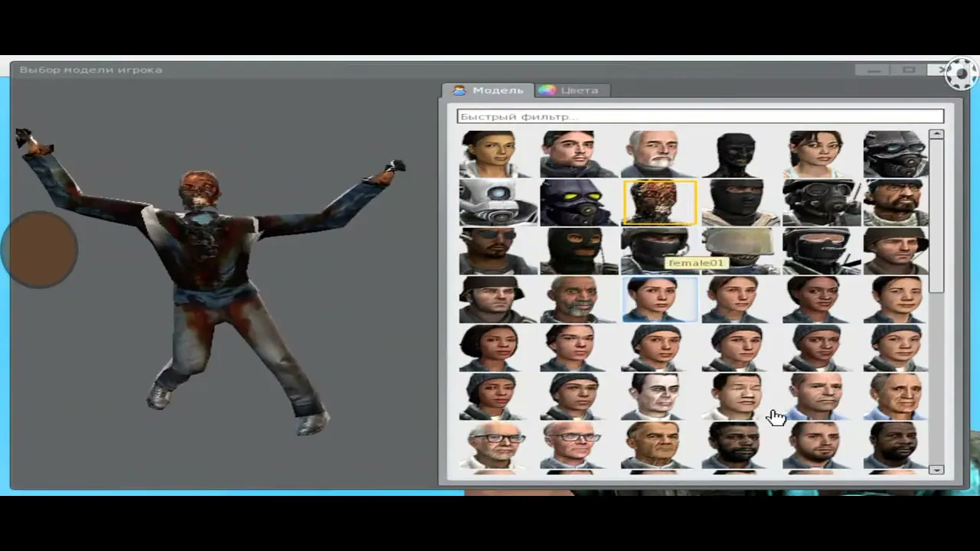Screen dimensions: 980x551
Task: Maximize the player model window
Action: coord(909,70)
